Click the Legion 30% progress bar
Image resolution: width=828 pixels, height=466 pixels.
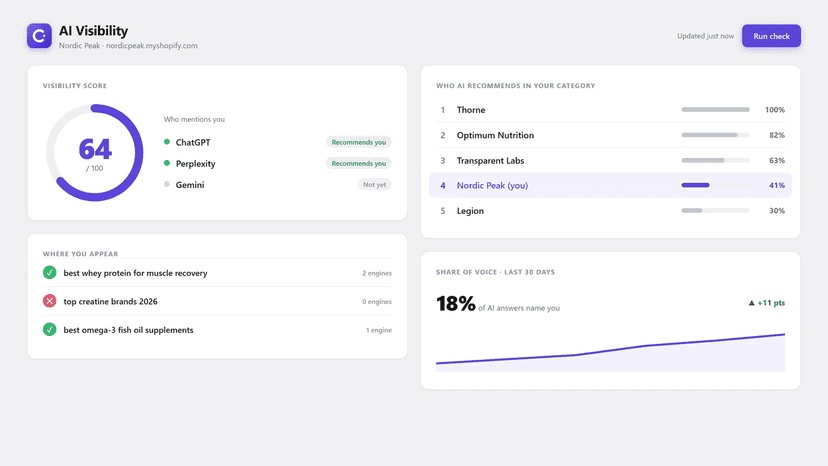pos(716,210)
